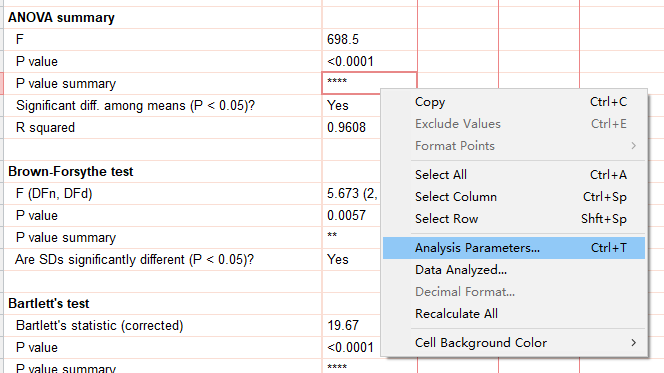Image resolution: width=664 pixels, height=373 pixels.
Task: Select the F row label under ANOVA summary
Action: [x=19, y=39]
